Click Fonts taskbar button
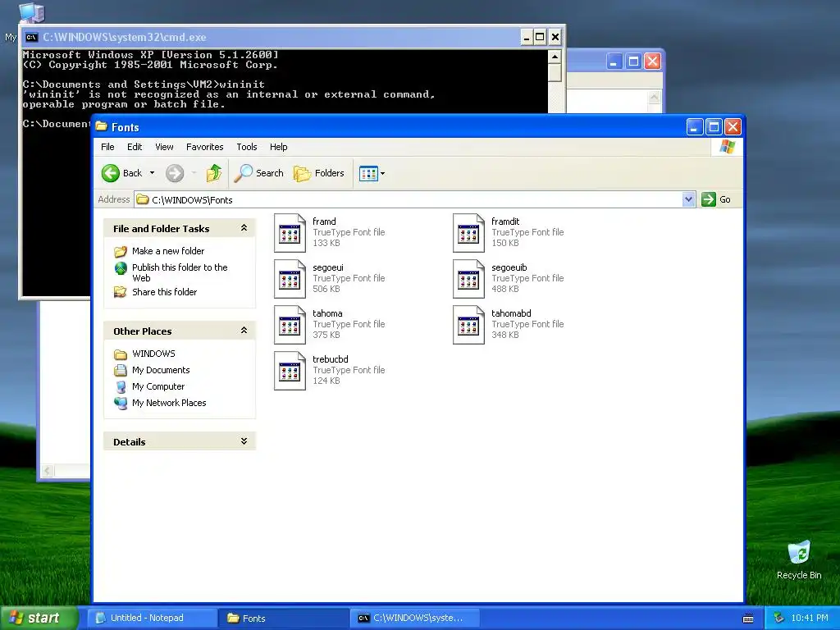This screenshot has width=840, height=630. [284, 619]
